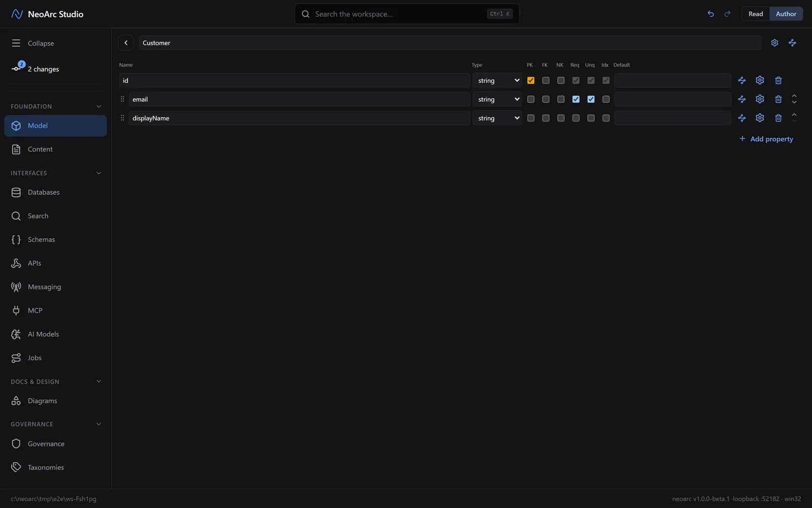812x508 pixels.
Task: Click the NeoArc Studio logo icon
Action: point(17,14)
